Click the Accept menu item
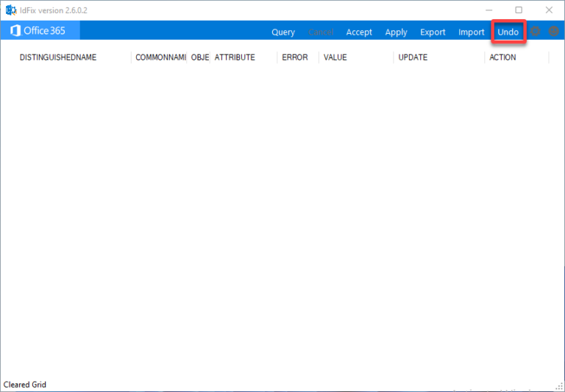 (359, 32)
